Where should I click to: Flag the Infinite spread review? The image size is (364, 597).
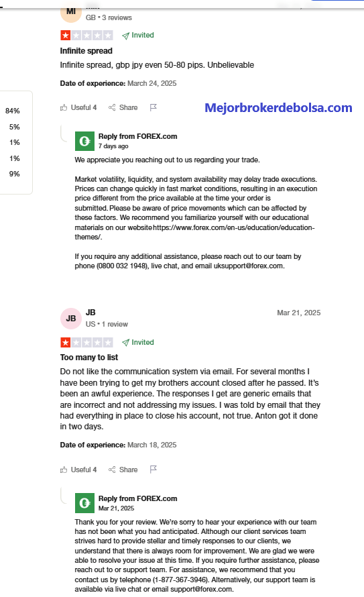154,108
